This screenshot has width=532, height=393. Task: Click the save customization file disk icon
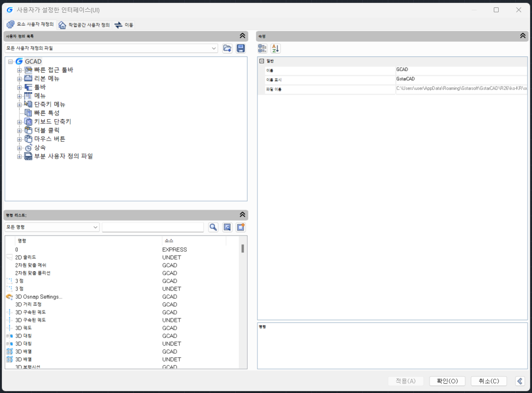pyautogui.click(x=241, y=48)
